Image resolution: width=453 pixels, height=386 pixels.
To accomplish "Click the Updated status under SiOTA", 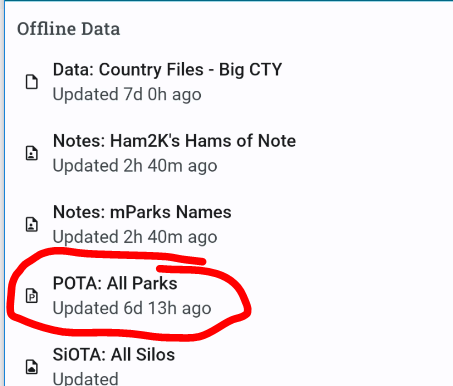I will point(85,379).
